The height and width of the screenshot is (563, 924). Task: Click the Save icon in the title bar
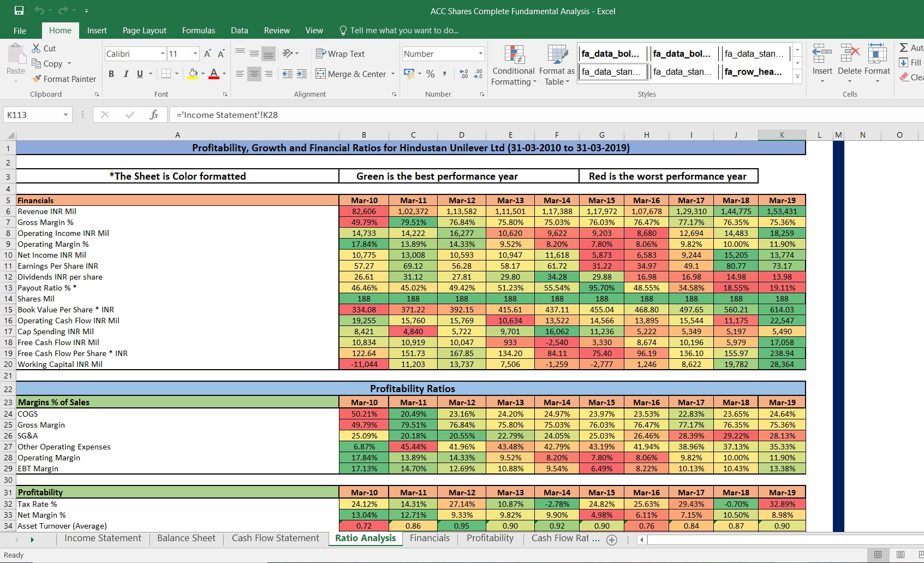(19, 10)
